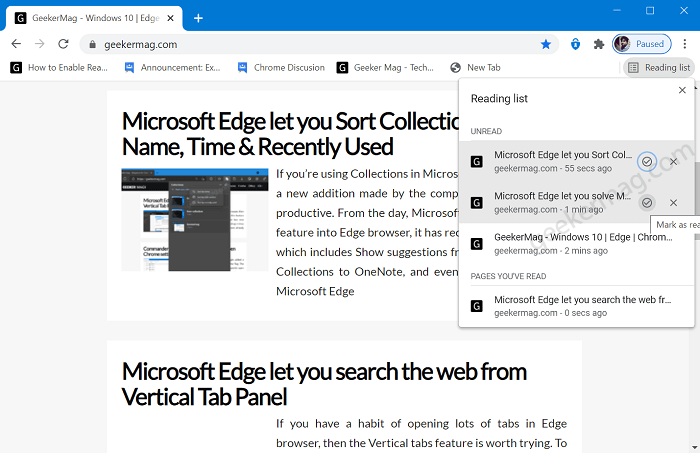700x453 pixels.
Task: Open read entry 'search the web fr...'
Action: click(x=576, y=306)
